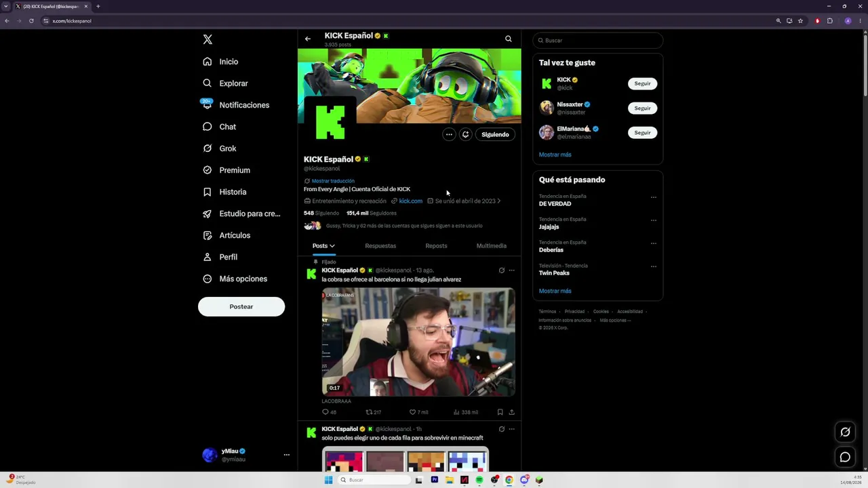Switch to the Respuestas tab

pyautogui.click(x=380, y=246)
